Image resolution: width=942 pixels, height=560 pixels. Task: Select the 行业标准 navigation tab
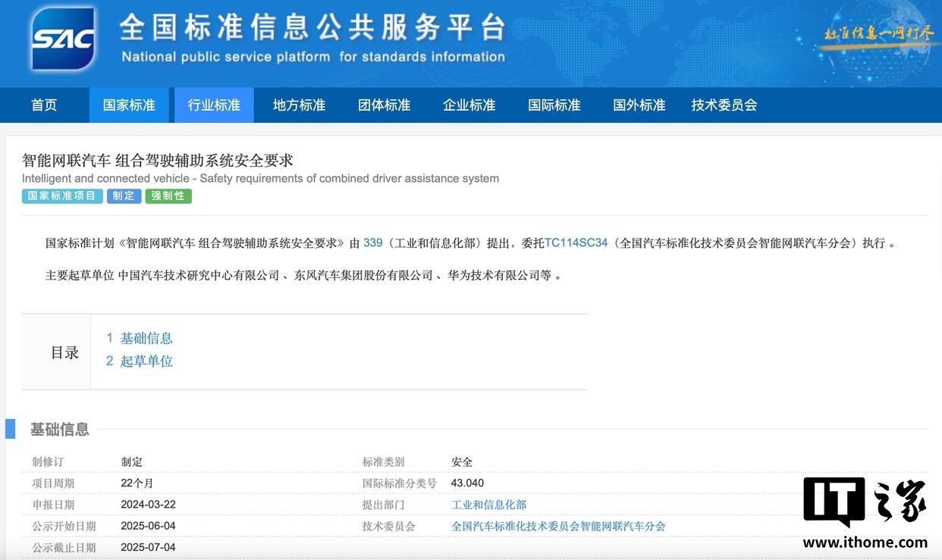coord(214,105)
